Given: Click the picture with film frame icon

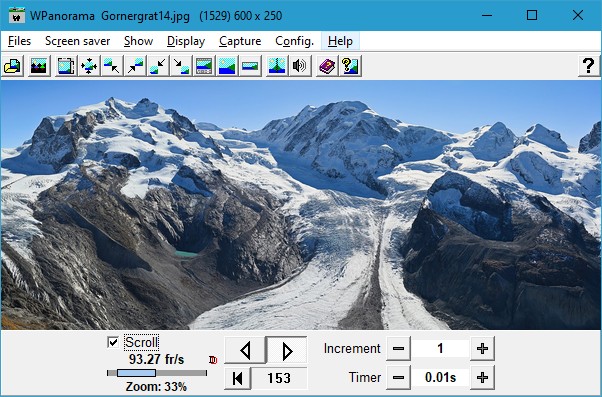Looking at the screenshot, I should [x=66, y=66].
